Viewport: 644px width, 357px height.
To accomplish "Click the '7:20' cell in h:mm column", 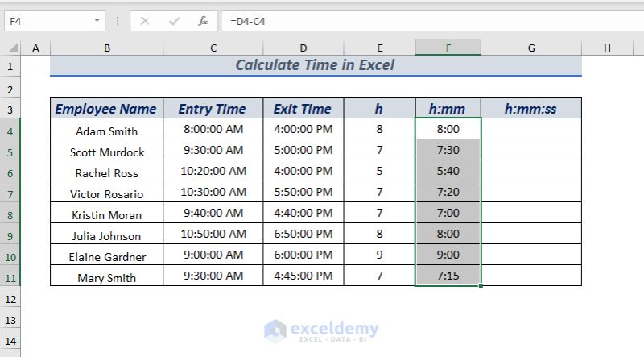I will pos(448,192).
